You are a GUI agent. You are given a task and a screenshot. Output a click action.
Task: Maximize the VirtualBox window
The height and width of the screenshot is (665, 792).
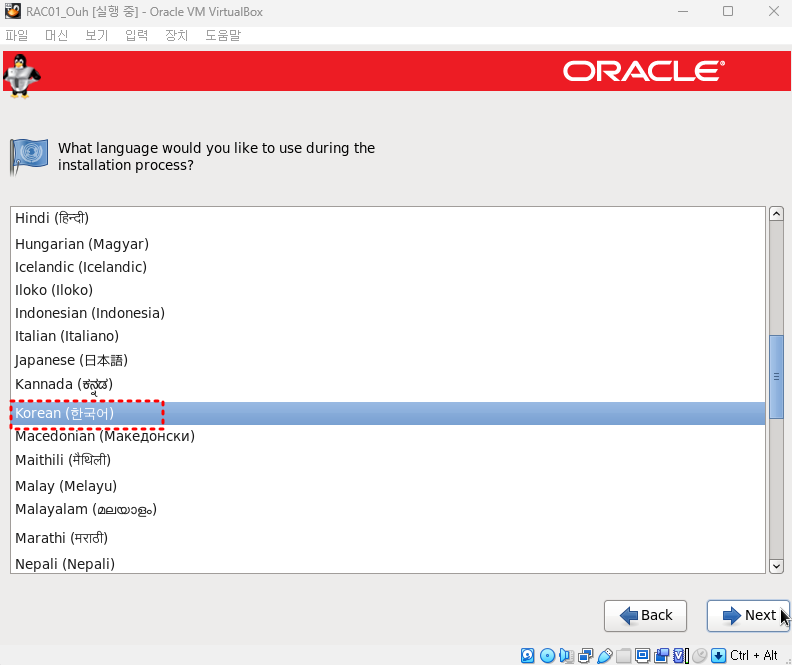(x=728, y=11)
